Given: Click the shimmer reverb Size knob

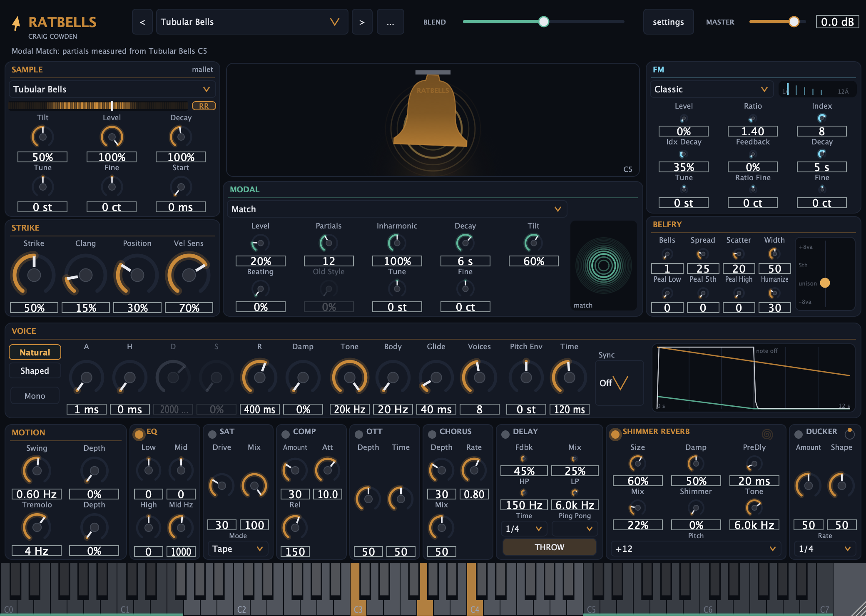Looking at the screenshot, I should click(637, 463).
